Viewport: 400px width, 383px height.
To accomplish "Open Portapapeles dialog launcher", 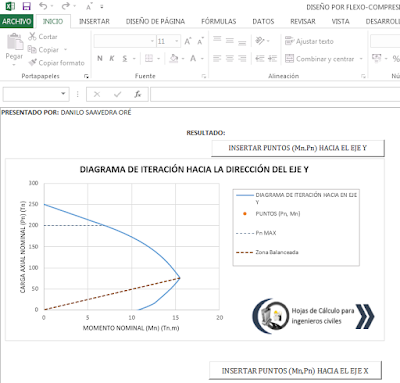I will 86,76.
